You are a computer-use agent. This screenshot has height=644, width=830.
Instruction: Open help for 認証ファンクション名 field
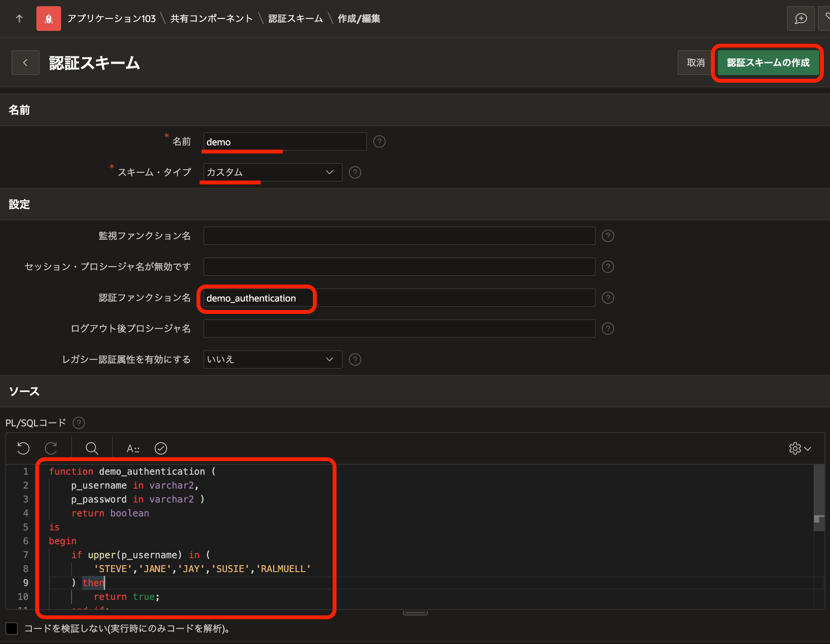click(x=608, y=298)
